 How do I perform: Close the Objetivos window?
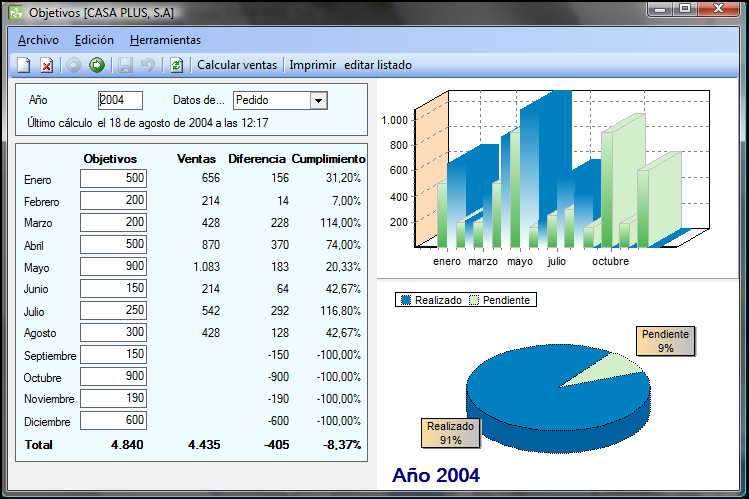click(718, 9)
